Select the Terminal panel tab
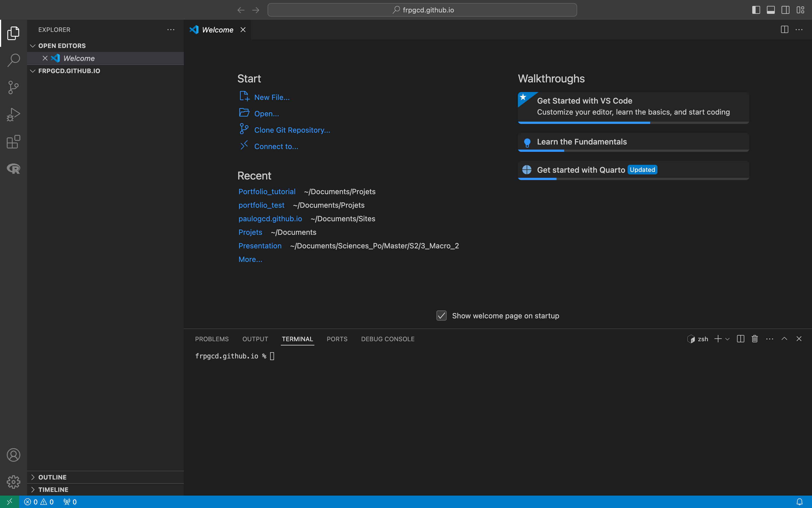 tap(297, 339)
